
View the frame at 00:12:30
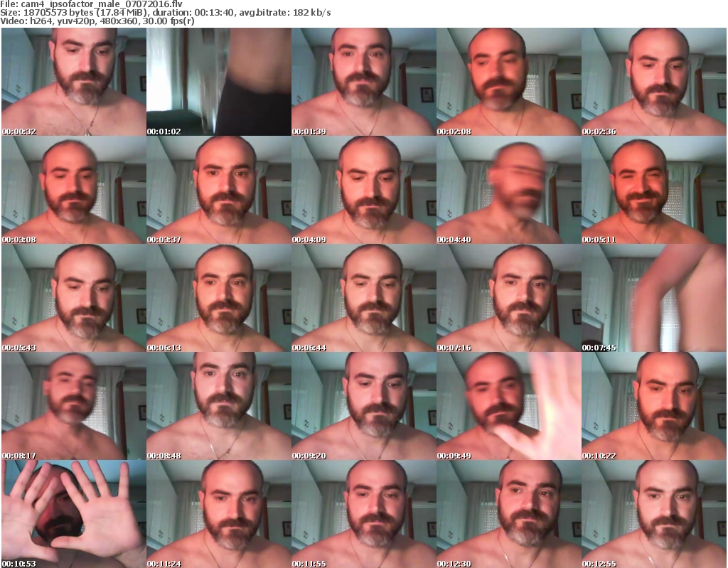508,514
